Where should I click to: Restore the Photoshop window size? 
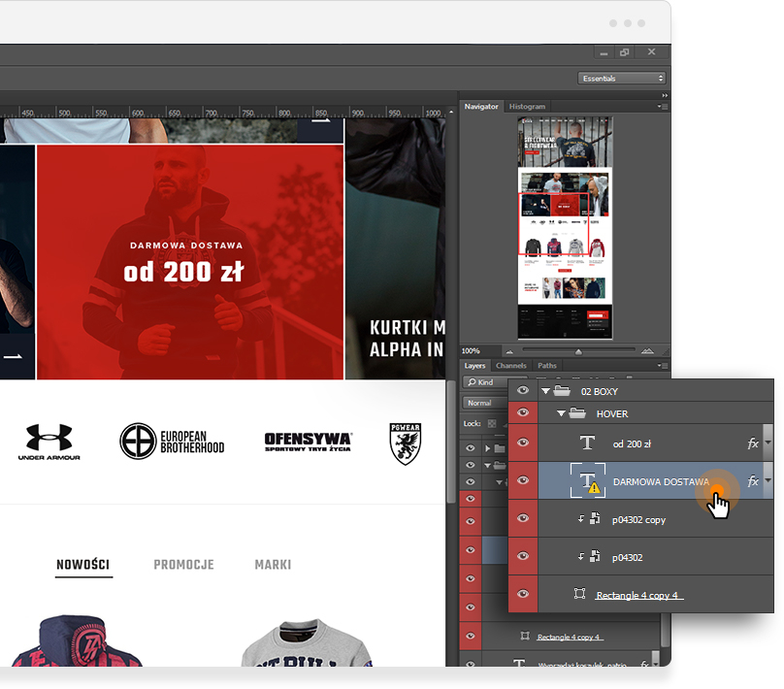click(624, 52)
